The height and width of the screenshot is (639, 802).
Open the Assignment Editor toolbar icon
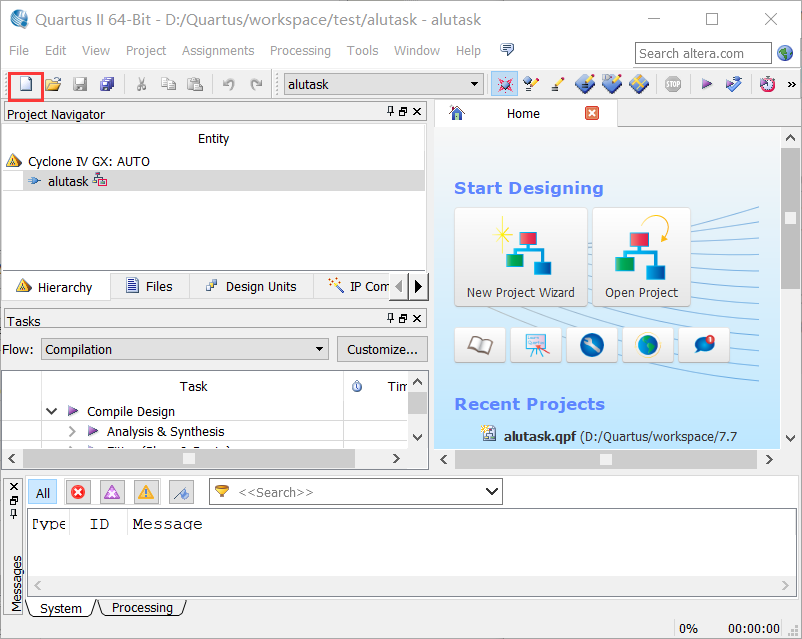[585, 84]
